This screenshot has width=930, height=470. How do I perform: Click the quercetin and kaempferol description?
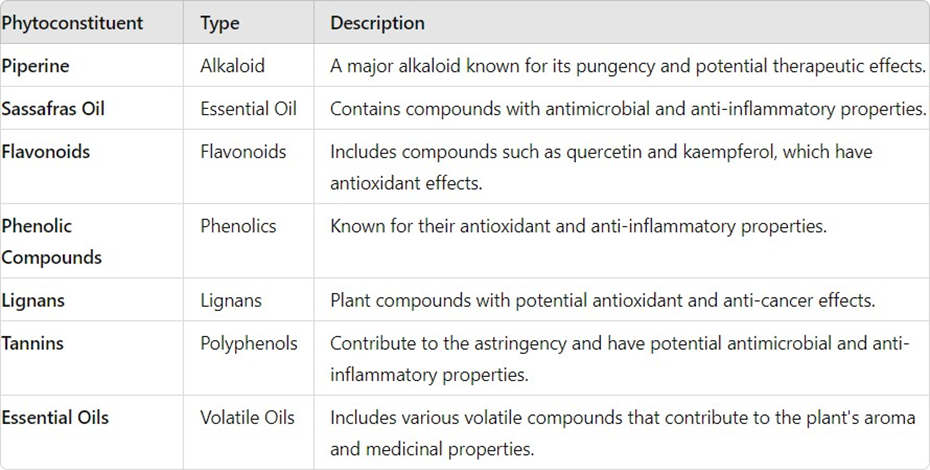[x=600, y=167]
